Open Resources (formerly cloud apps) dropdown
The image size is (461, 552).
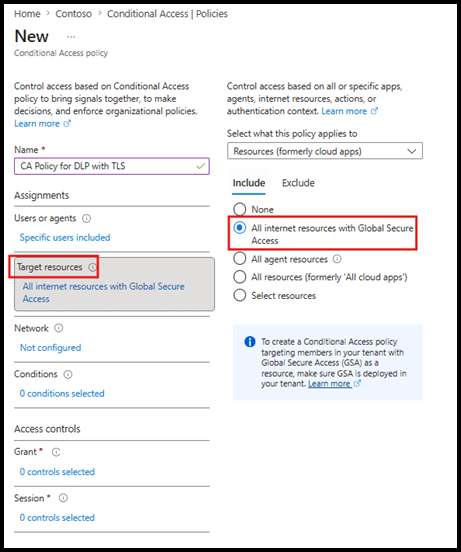tap(325, 151)
